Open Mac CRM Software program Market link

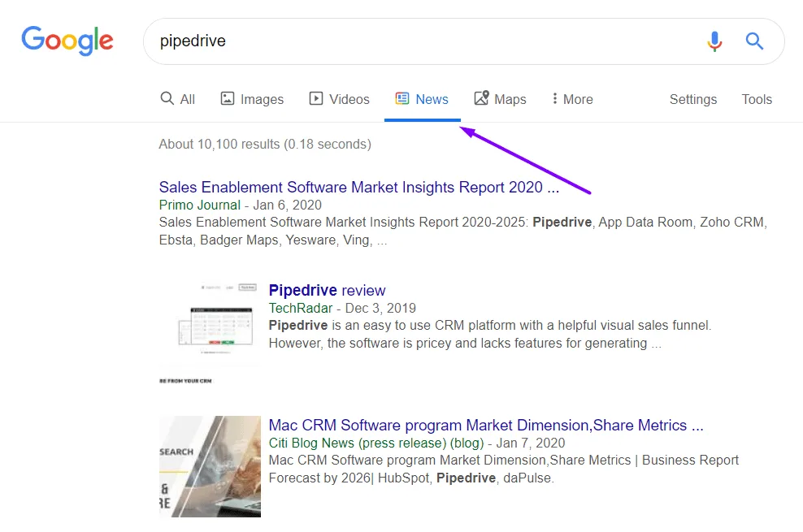coord(486,425)
